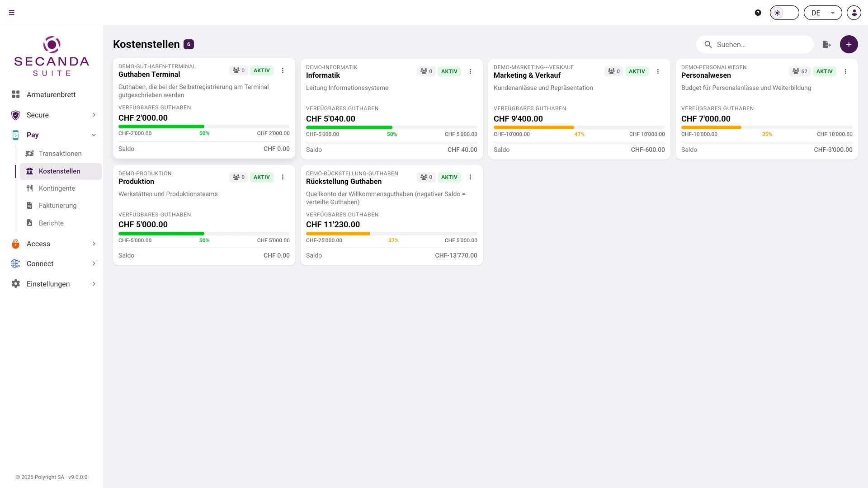Screen dimensions: 868x488
Task: Click the Kostenstellen count badge 6
Action: [189, 44]
